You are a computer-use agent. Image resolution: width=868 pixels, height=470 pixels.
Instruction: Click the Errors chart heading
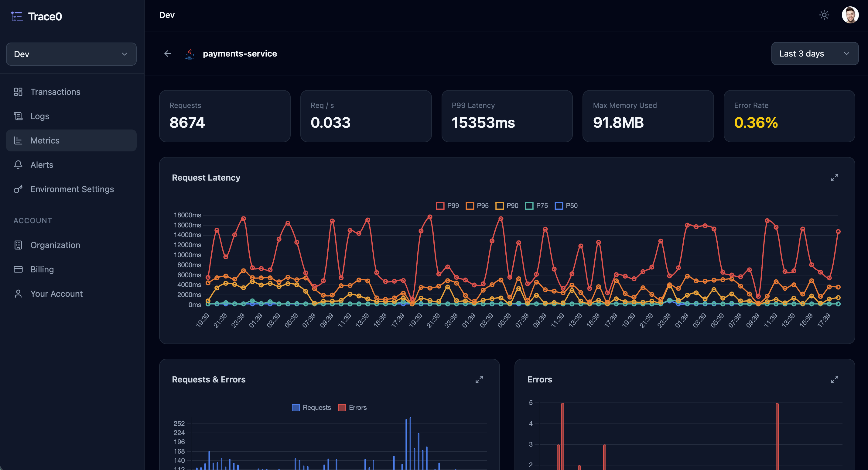[539, 379]
